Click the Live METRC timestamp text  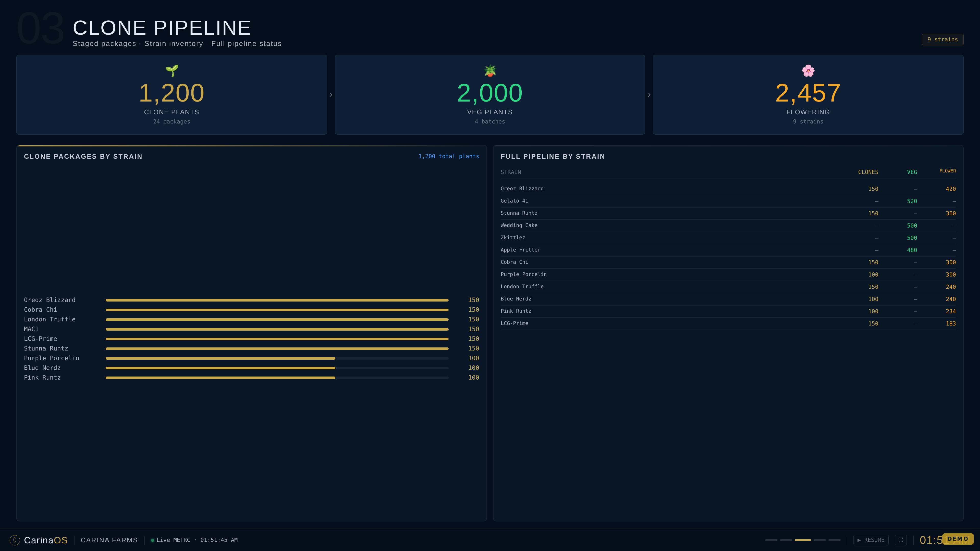coord(197,540)
